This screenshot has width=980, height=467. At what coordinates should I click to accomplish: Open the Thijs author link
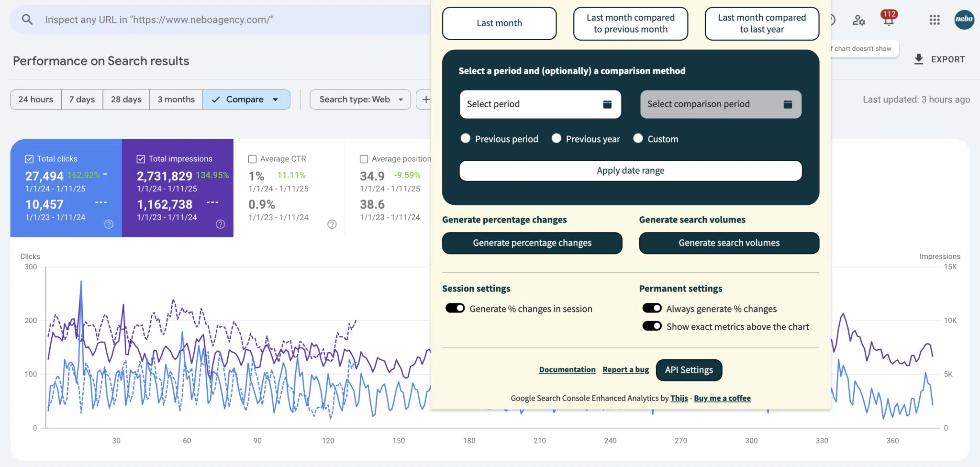pos(679,398)
